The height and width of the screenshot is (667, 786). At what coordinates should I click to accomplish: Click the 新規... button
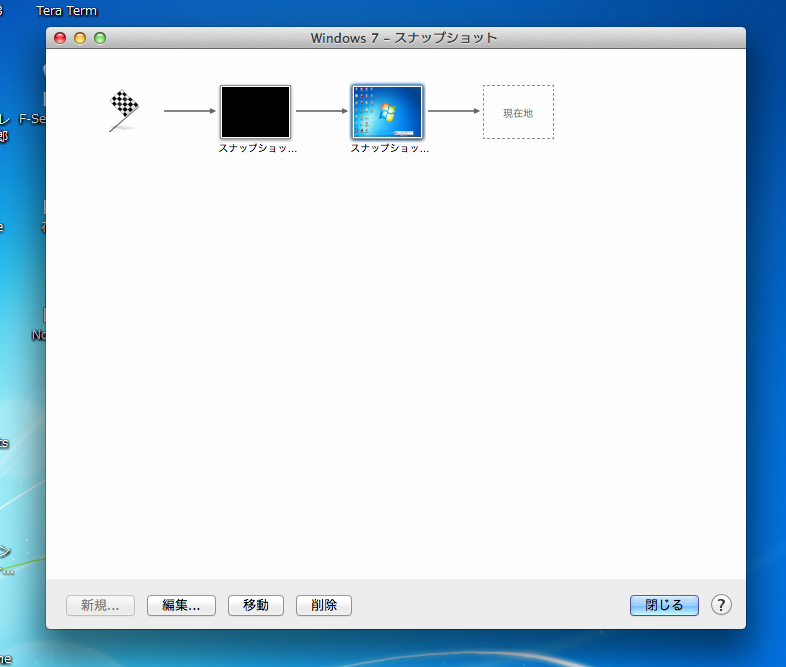100,605
